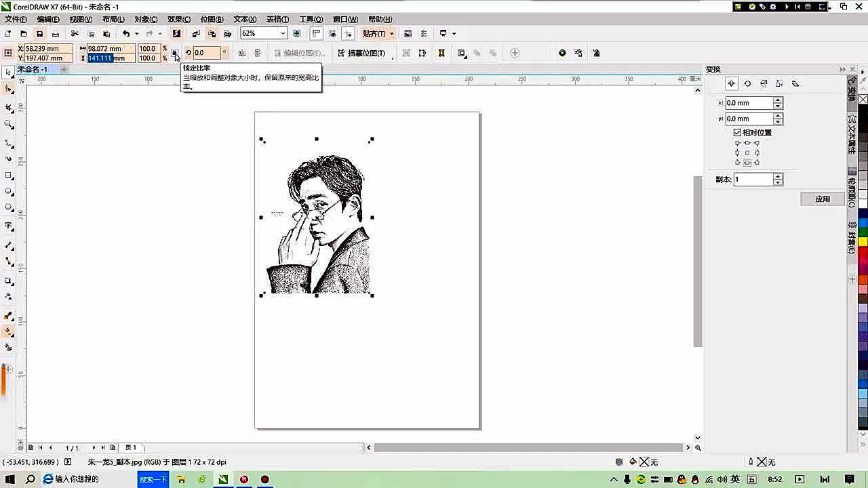Image resolution: width=868 pixels, height=488 pixels.
Task: Open the 效果(C) menu
Action: point(179,20)
